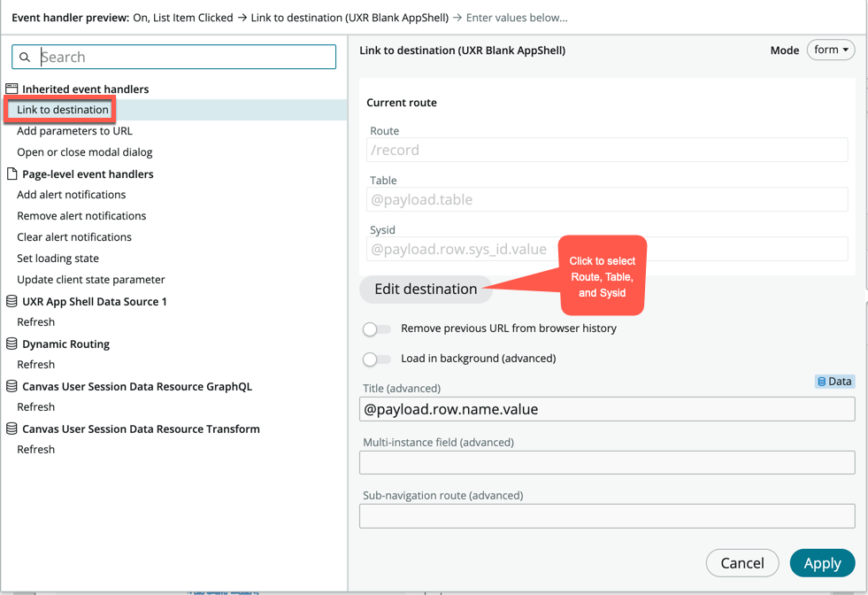Select the highlighted Link to destination handler

pyautogui.click(x=59, y=109)
